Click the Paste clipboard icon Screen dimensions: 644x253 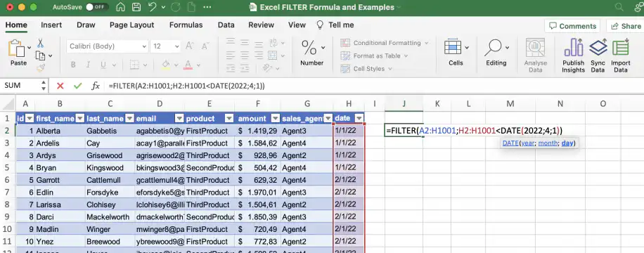point(16,48)
